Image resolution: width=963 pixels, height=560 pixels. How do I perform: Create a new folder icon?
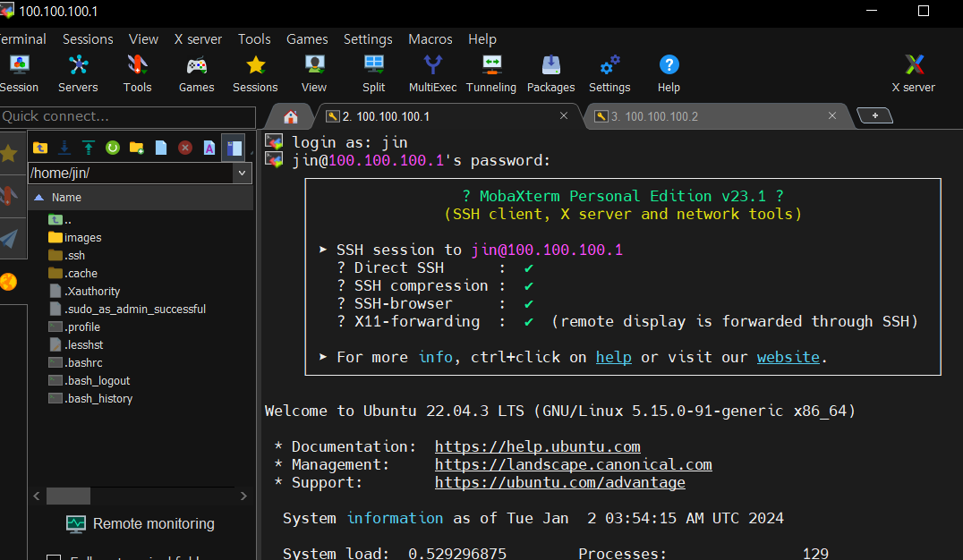(x=136, y=148)
